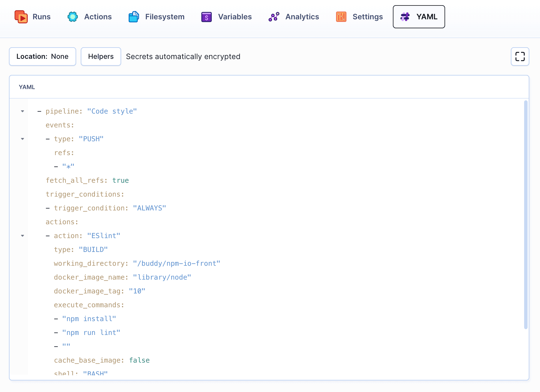Change trigger_condition from ALWAYS
This screenshot has height=392, width=540.
click(x=149, y=208)
